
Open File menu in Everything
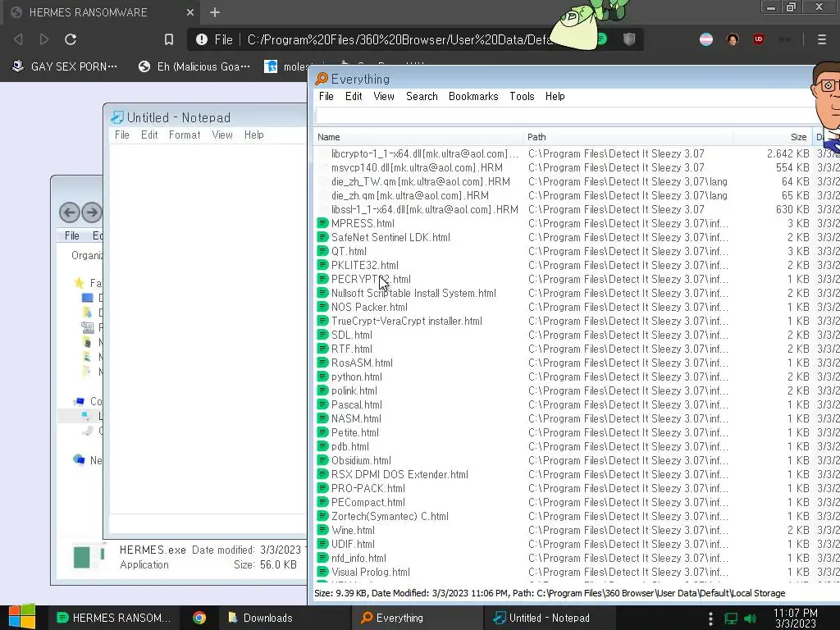click(326, 97)
